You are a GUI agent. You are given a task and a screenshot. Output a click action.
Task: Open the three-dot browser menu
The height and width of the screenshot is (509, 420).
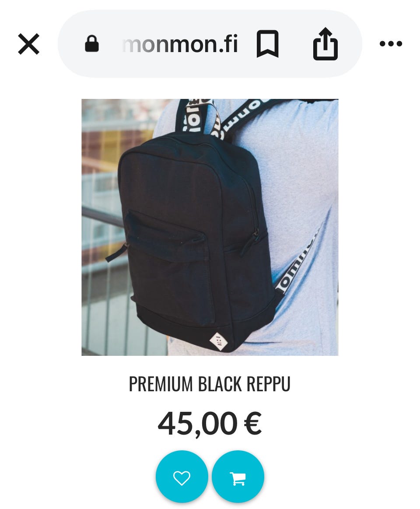click(x=391, y=43)
